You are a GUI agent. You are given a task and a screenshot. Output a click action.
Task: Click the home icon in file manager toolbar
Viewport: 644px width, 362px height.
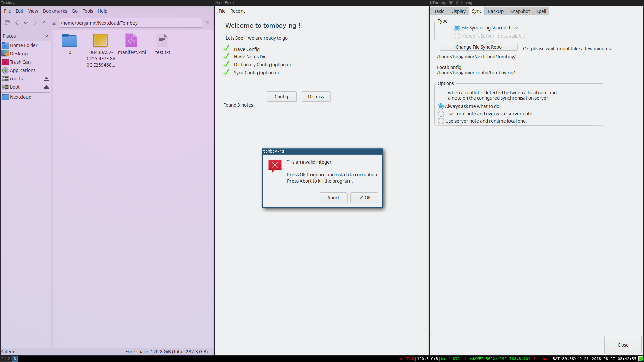point(54,23)
